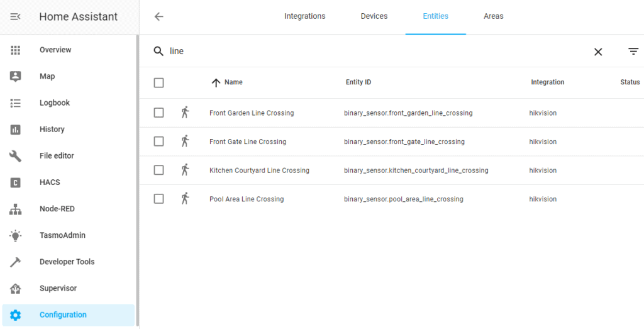Click the History chart icon
644x329 pixels.
click(x=15, y=130)
